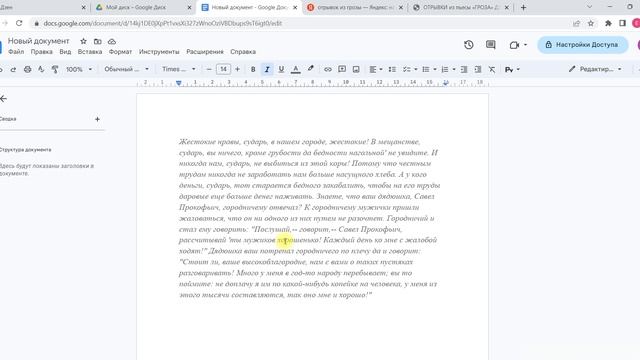This screenshot has width=640, height=360.
Task: Decrease font size with the minus button
Action: 209,69
